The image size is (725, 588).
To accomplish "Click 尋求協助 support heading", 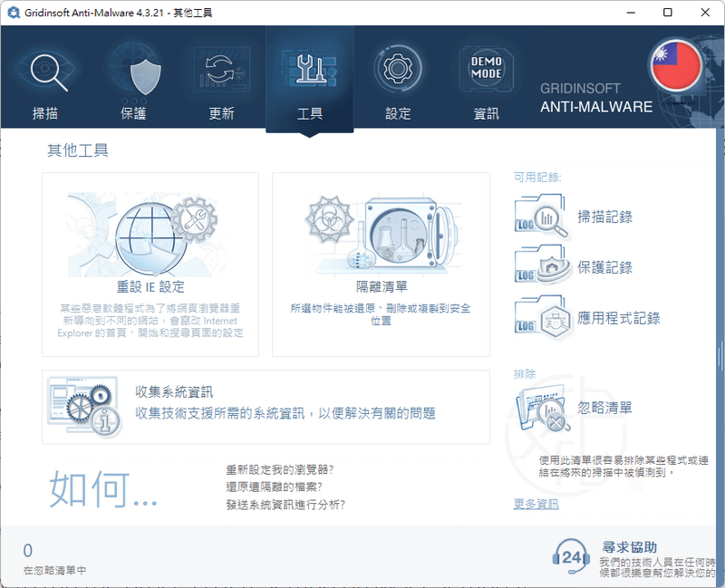I will point(629,547).
